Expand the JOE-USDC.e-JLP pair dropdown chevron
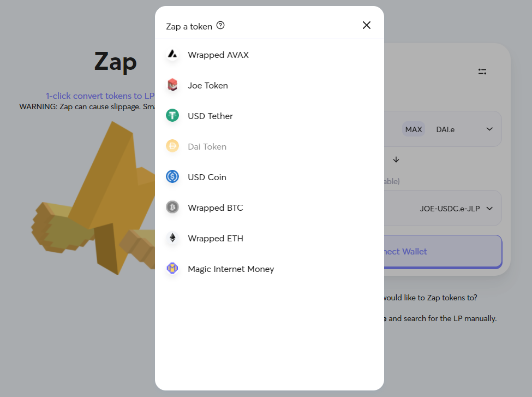The height and width of the screenshot is (397, 532). [x=489, y=209]
